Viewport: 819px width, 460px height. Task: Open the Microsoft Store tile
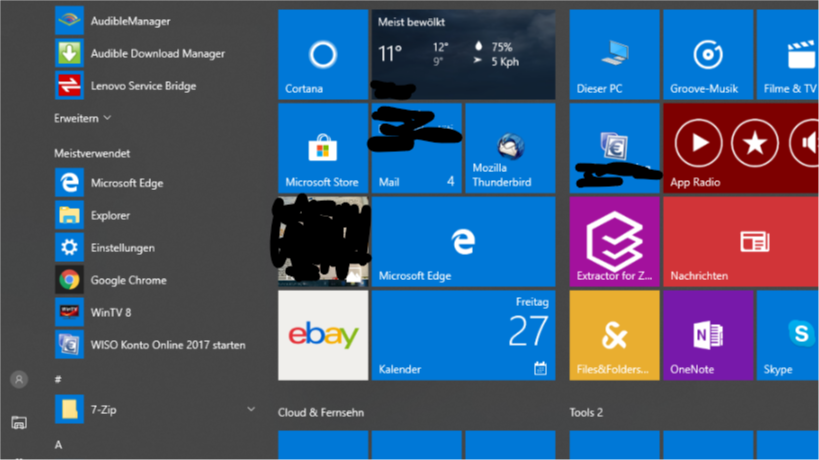pyautogui.click(x=323, y=148)
